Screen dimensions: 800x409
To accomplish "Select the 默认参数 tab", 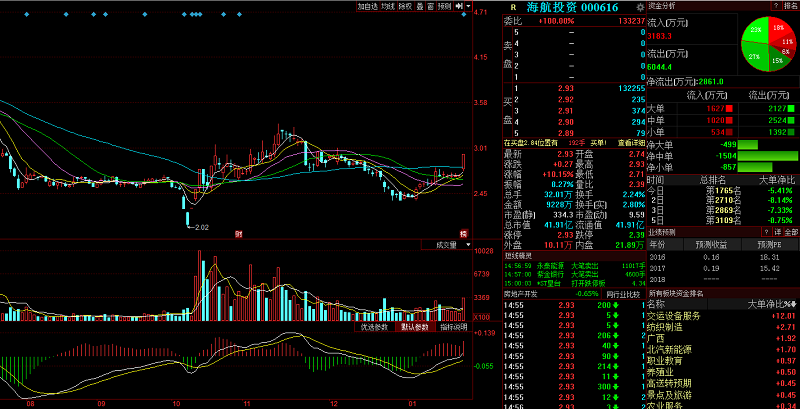I will (414, 327).
